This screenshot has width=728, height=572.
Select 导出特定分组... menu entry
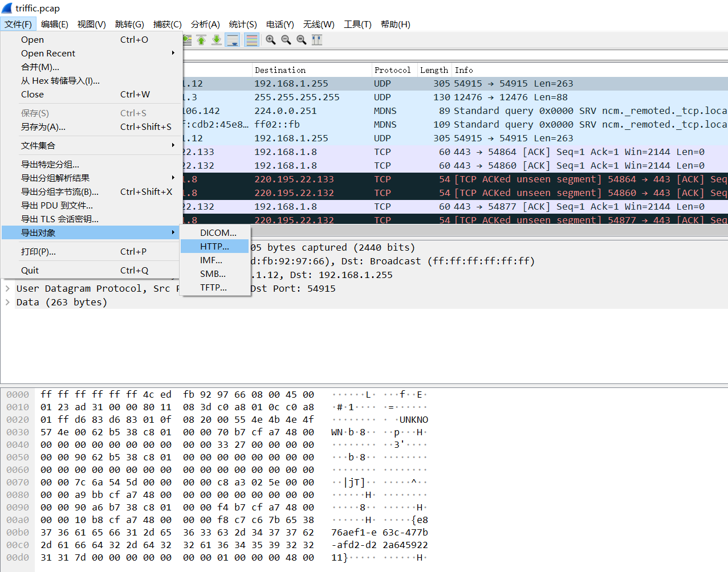click(x=90, y=165)
